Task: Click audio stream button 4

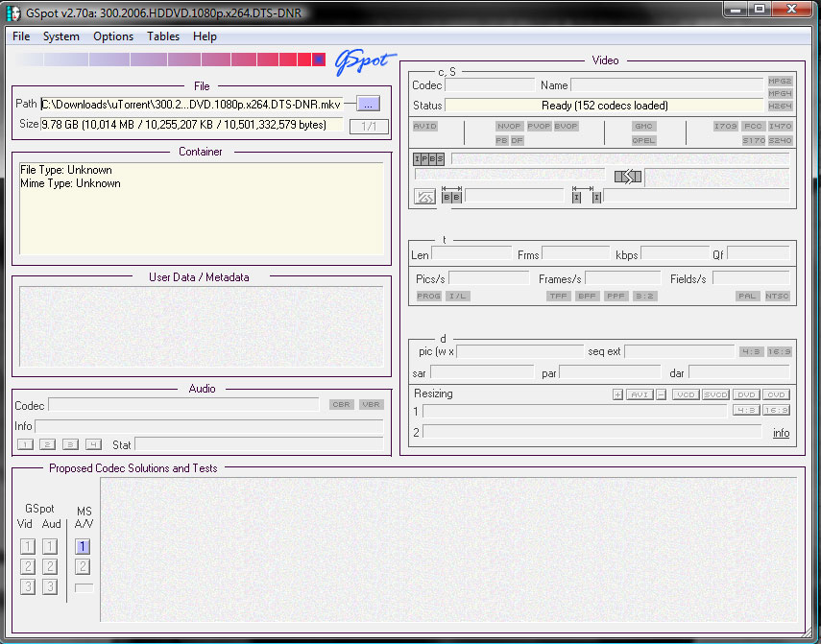Action: point(93,444)
